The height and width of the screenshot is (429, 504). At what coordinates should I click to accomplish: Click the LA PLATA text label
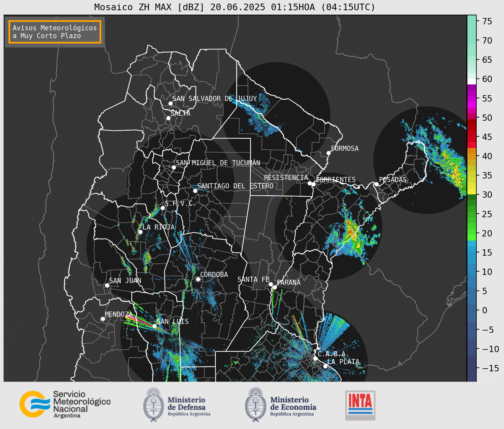[343, 362]
